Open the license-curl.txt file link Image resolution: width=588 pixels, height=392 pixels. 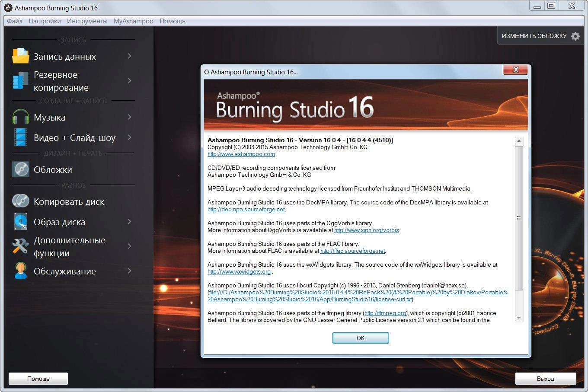[x=358, y=296]
